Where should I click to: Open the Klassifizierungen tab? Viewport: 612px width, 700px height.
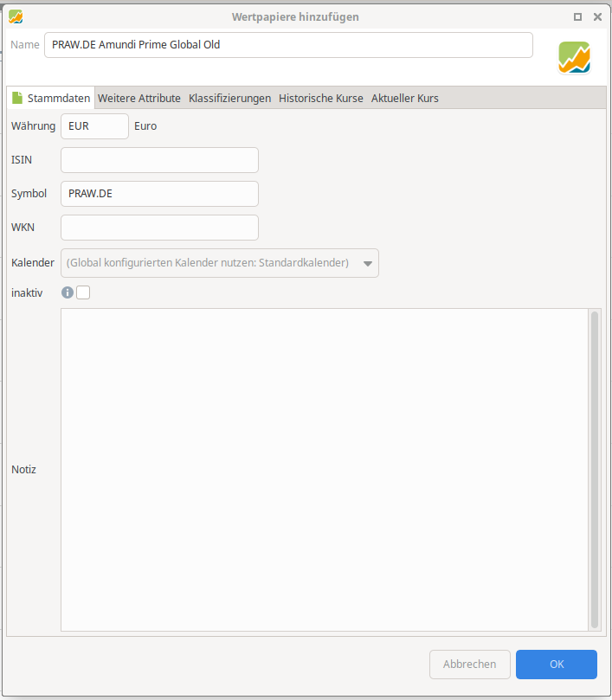pos(229,99)
